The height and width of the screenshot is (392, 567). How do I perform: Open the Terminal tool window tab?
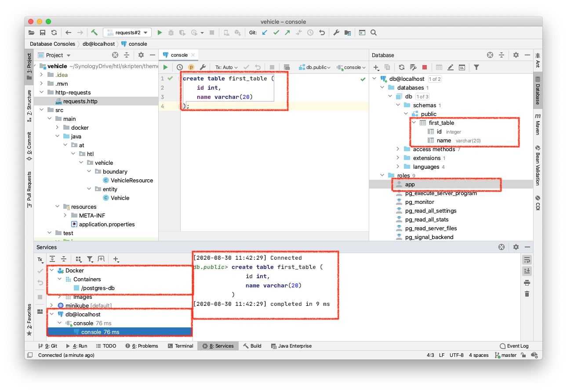[x=181, y=346]
